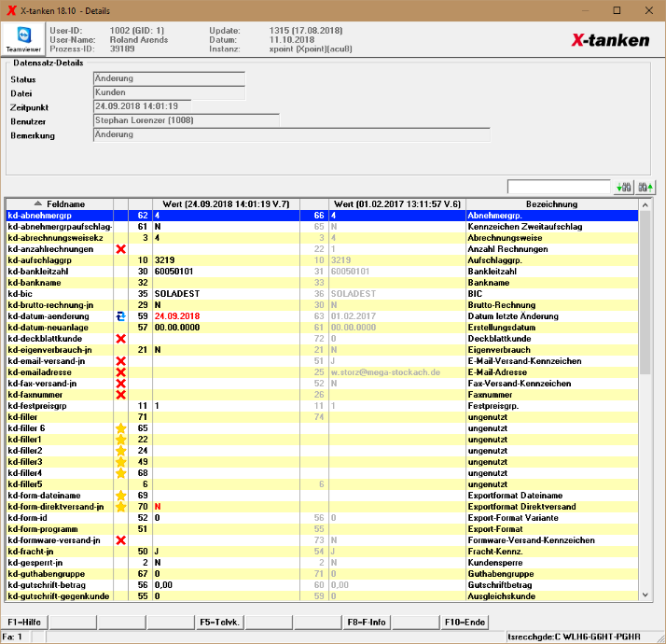
Task: Click the vertical scrollbar thumb
Action: pyautogui.click(x=645, y=292)
